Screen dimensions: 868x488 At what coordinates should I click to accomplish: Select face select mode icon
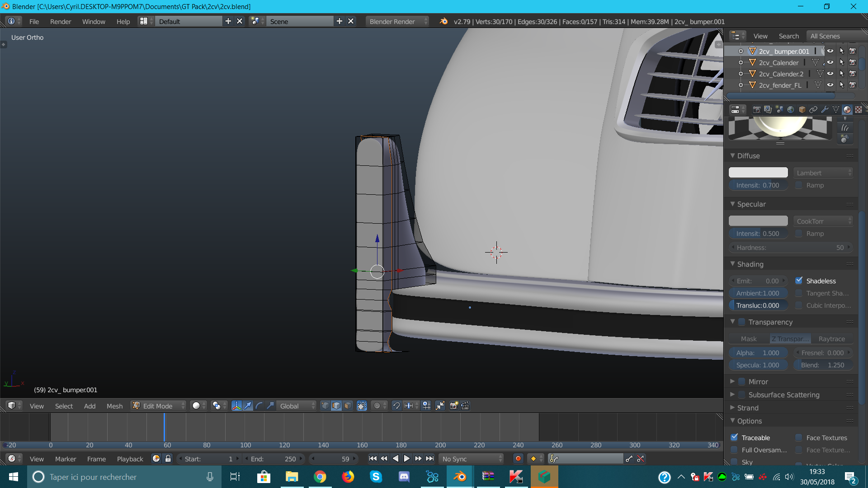point(348,406)
